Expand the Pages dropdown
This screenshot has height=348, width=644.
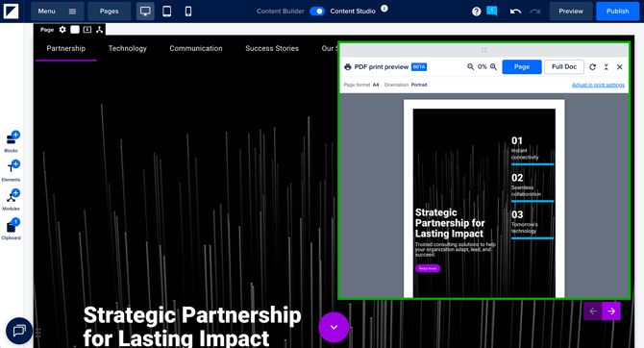point(109,12)
